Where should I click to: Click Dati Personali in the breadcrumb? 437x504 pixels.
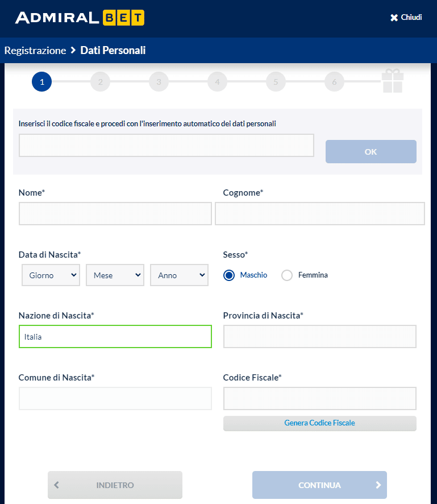[x=113, y=50]
